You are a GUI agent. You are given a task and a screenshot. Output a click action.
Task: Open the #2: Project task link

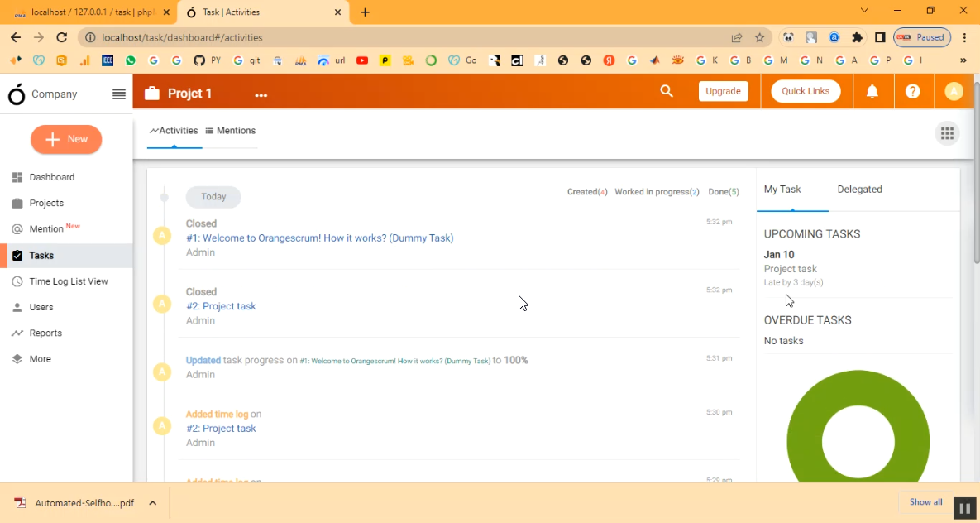221,306
